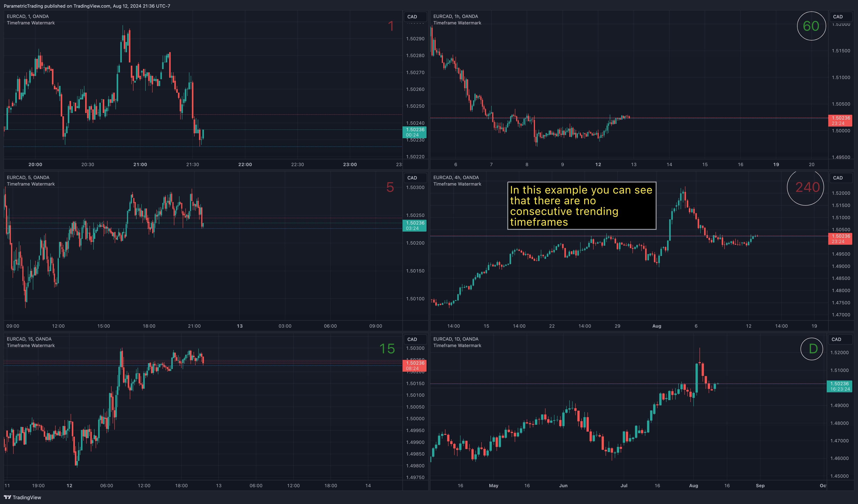858x504 pixels.
Task: Click the 1.50290 price level on 1-minute chart
Action: [x=415, y=39]
